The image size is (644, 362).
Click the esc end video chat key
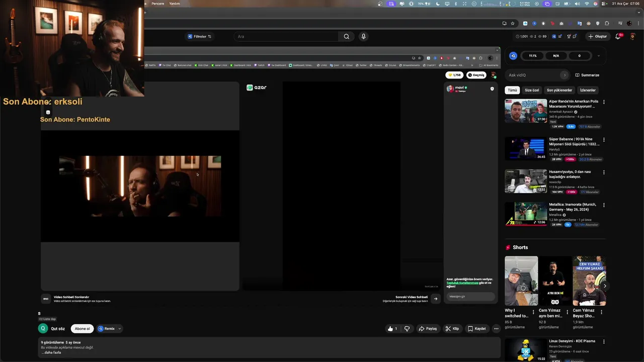point(46,299)
